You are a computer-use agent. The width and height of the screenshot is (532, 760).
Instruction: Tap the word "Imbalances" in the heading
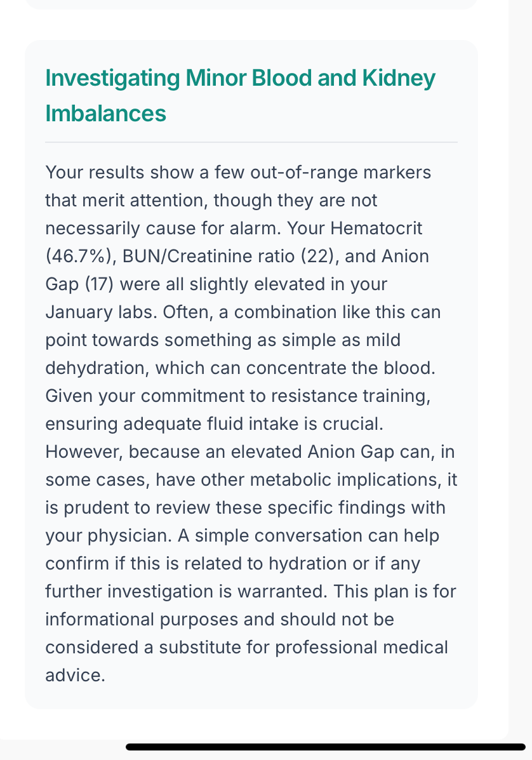pos(105,113)
